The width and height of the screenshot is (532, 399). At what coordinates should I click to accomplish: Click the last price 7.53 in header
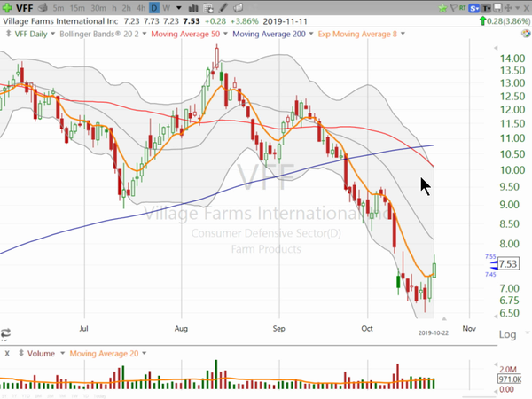[x=192, y=21]
